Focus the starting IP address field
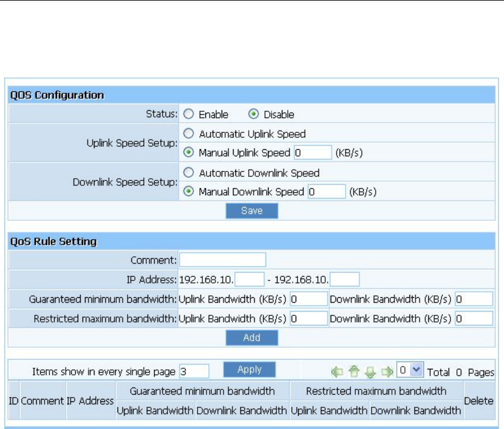 click(249, 279)
